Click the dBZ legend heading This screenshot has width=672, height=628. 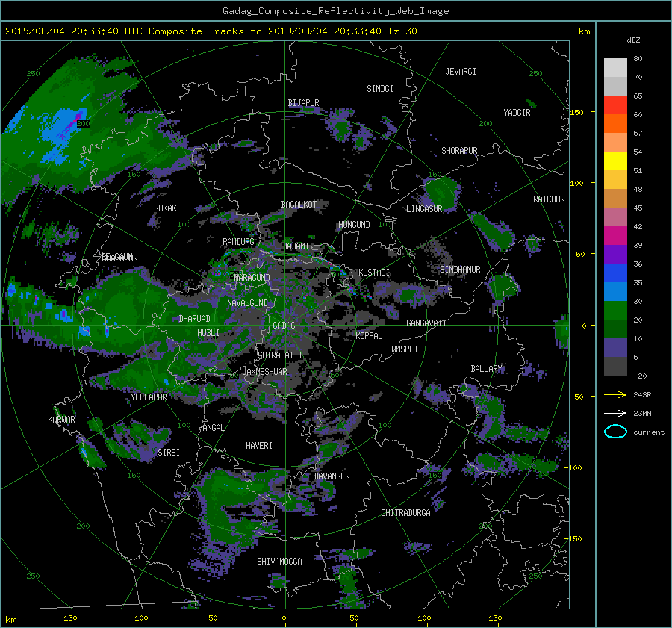[633, 40]
